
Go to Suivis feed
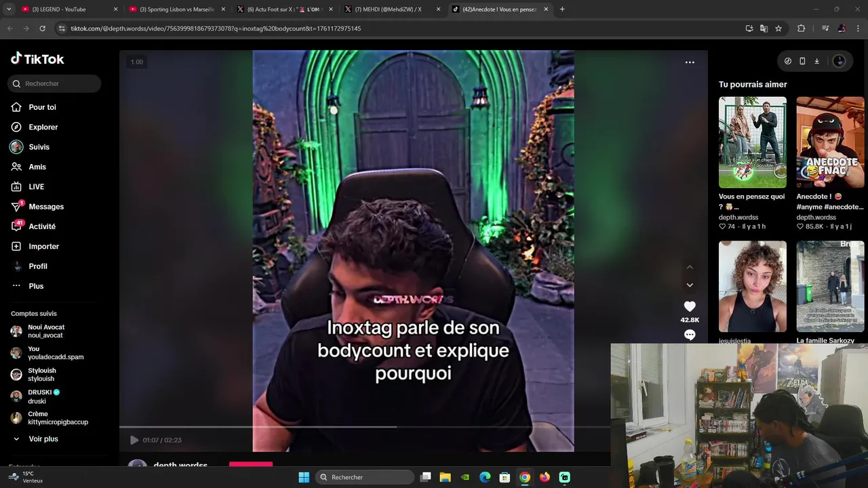[39, 147]
